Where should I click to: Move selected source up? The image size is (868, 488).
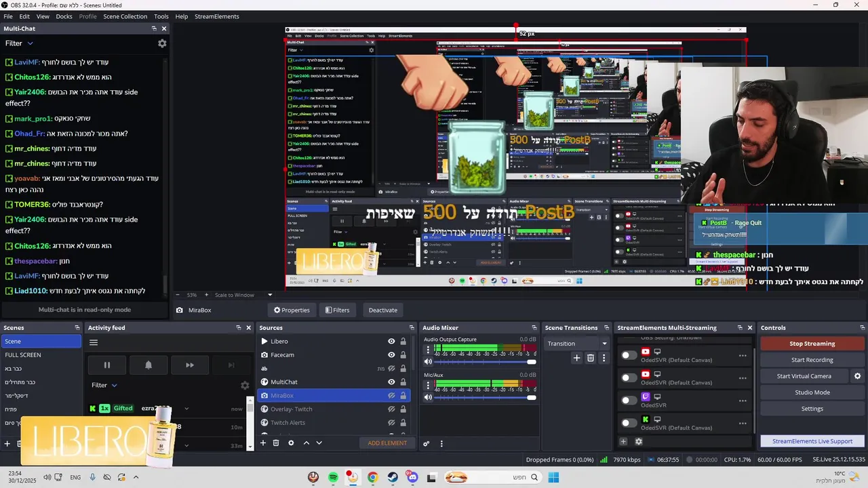[307, 443]
